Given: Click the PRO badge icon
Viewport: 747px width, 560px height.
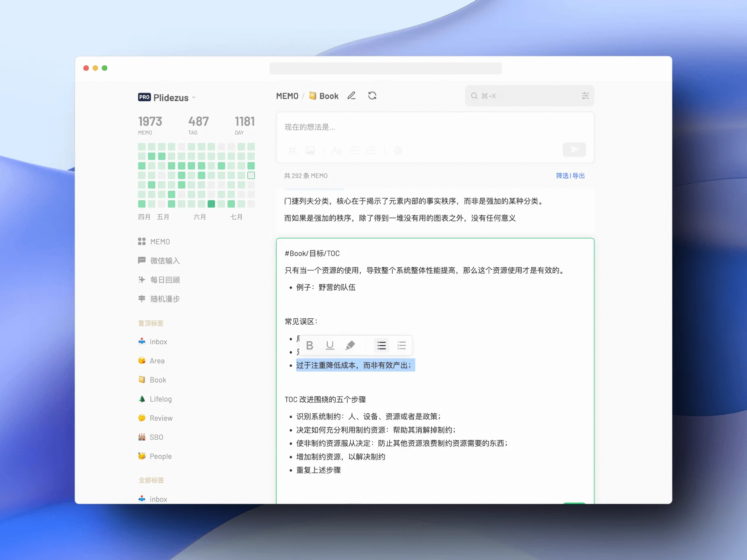Looking at the screenshot, I should (x=144, y=97).
